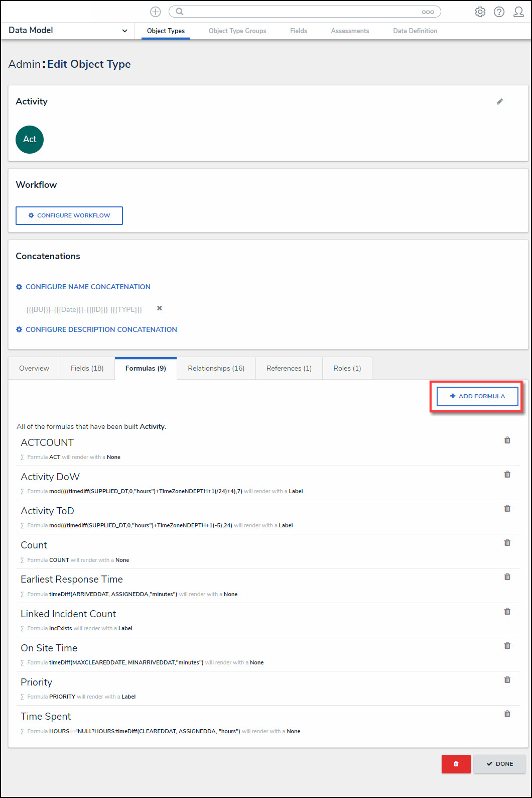Click in the top search input field
Image resolution: width=532 pixels, height=798 pixels.
301,12
